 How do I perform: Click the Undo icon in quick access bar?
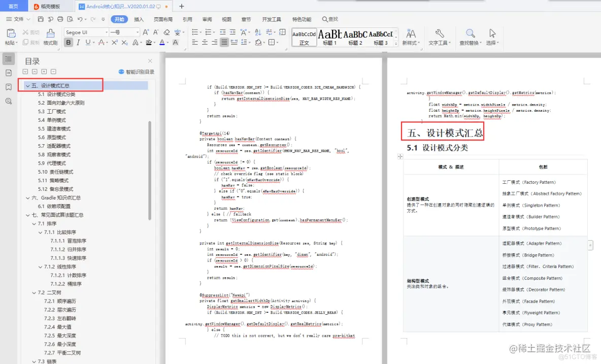pyautogui.click(x=80, y=19)
